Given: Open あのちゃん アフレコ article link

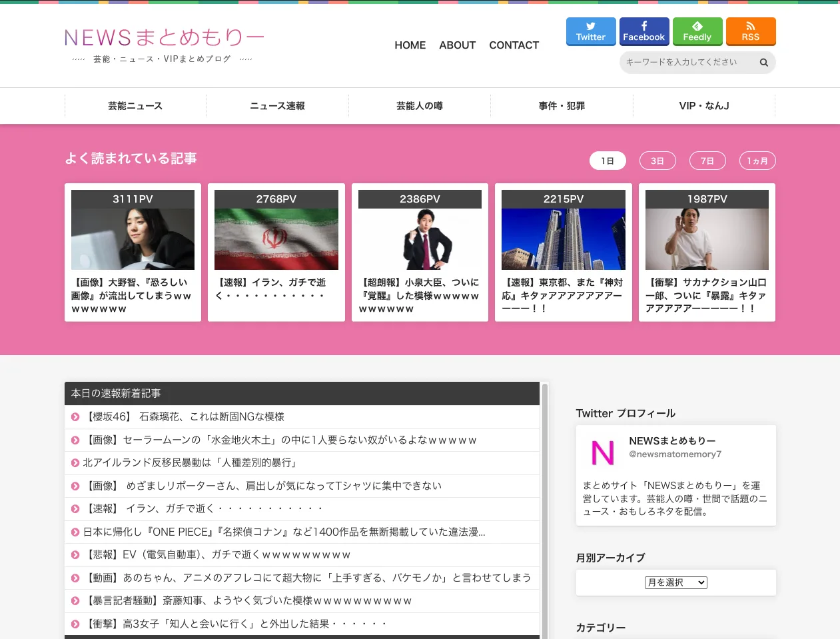Looking at the screenshot, I should coord(307,578).
